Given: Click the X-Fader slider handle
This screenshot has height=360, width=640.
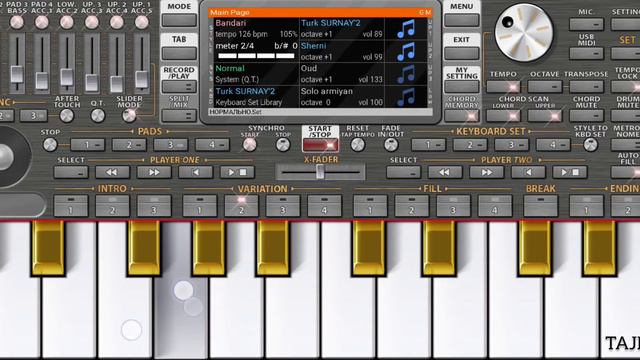Looking at the screenshot, I should (320, 172).
